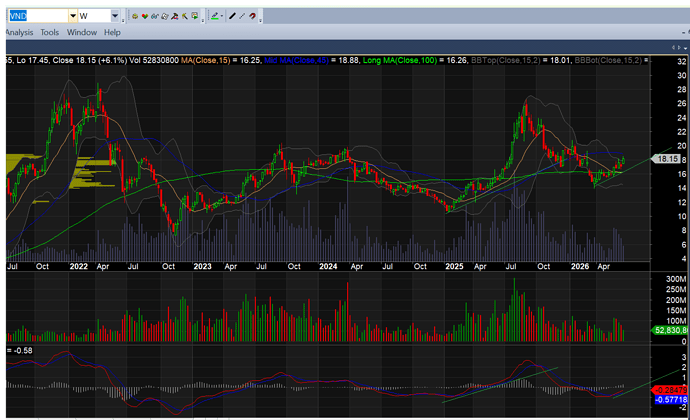Viewport: 690px width, 420px height.
Task: Open the chart tab list dropdown arrow
Action: [686, 48]
